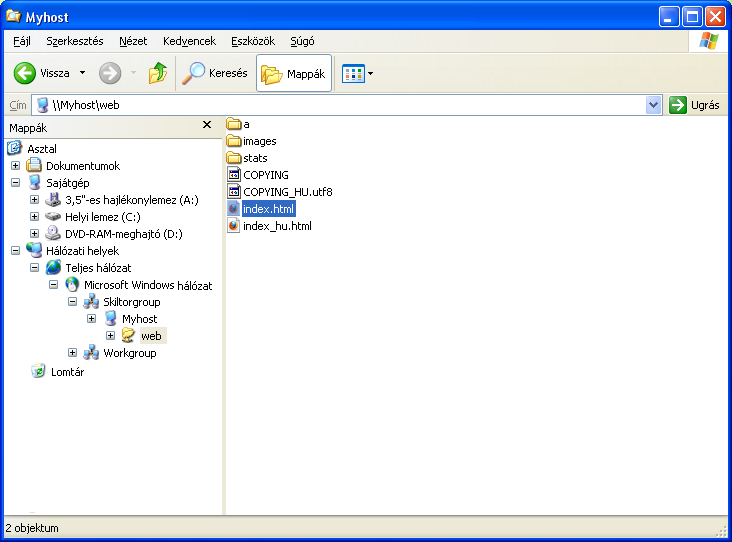Go up one folder level icon
The height and width of the screenshot is (542, 732).
click(158, 73)
